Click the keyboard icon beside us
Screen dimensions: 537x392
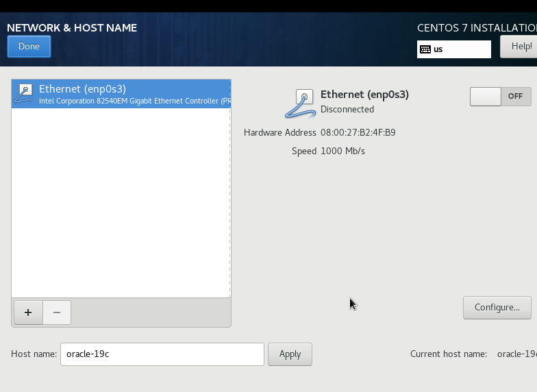tap(425, 49)
